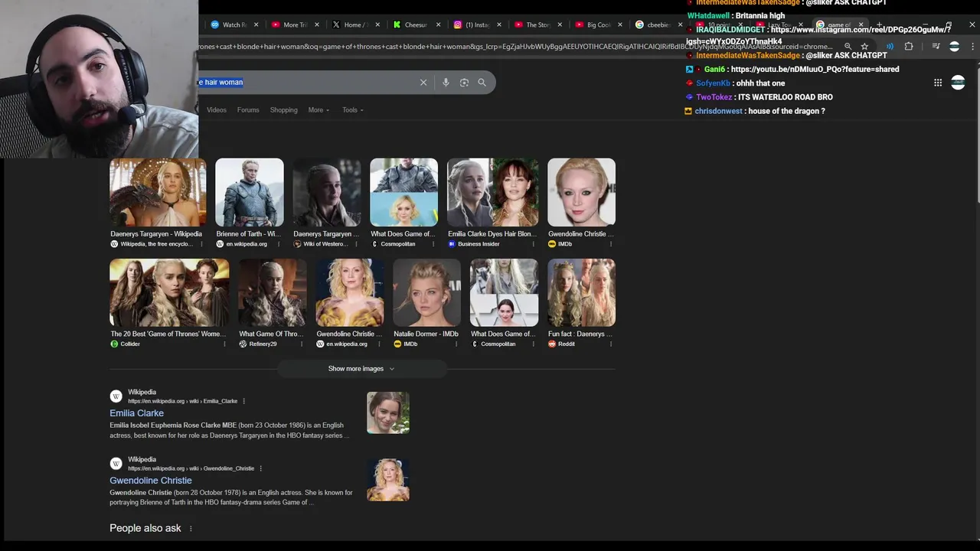980x551 pixels.
Task: Expand Show more images
Action: tap(361, 369)
